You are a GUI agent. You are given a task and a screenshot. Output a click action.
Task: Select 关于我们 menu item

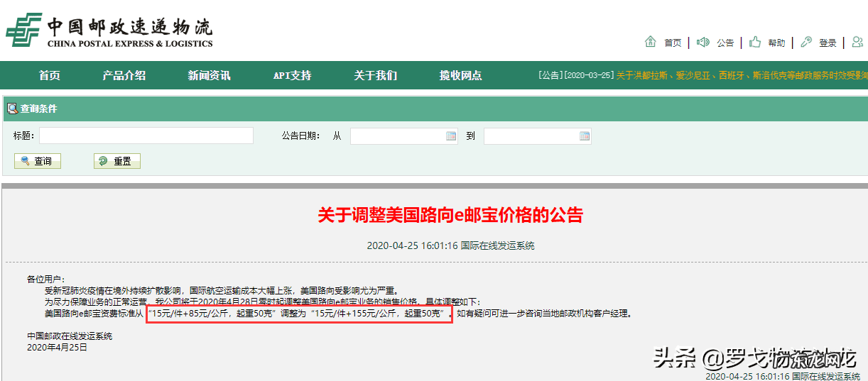376,75
